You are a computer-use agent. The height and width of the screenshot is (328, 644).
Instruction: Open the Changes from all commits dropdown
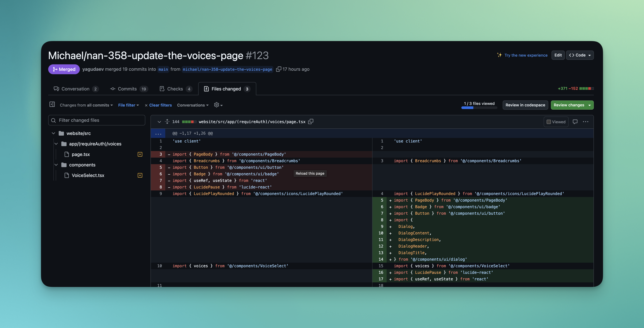click(x=86, y=105)
